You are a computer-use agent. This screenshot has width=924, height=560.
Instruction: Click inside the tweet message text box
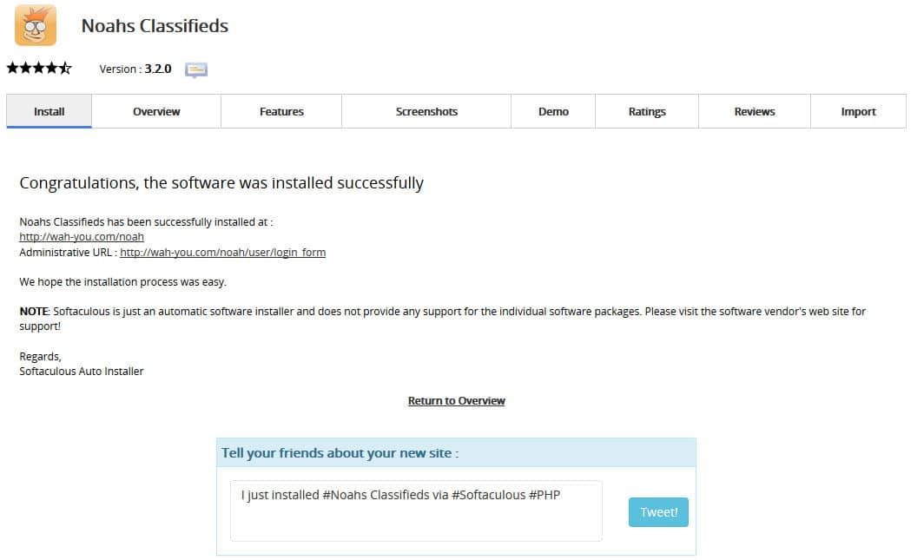click(416, 511)
